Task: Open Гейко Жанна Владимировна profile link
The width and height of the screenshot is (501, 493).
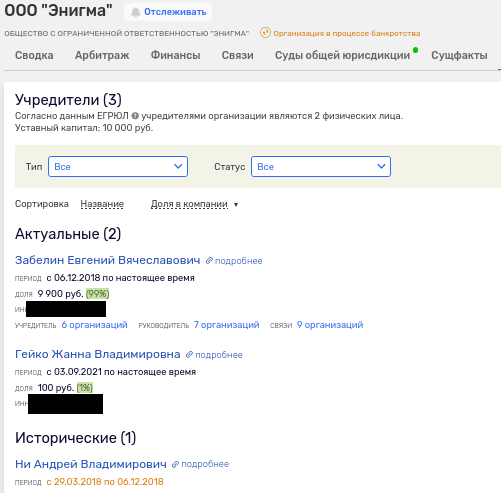Action: pyautogui.click(x=98, y=354)
